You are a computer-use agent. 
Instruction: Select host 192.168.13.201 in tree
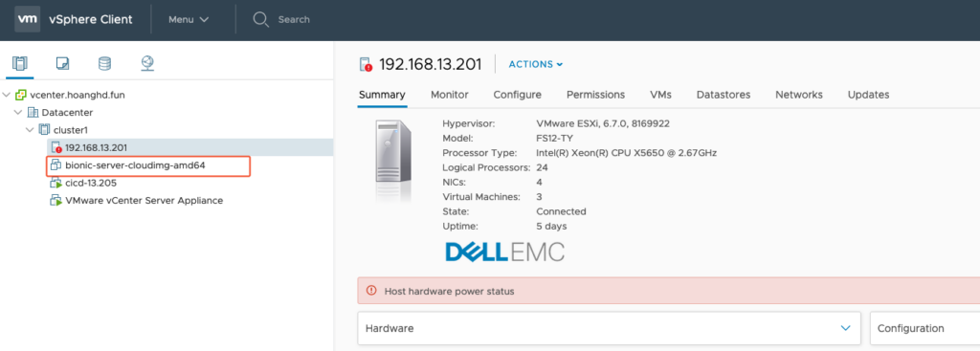[97, 147]
